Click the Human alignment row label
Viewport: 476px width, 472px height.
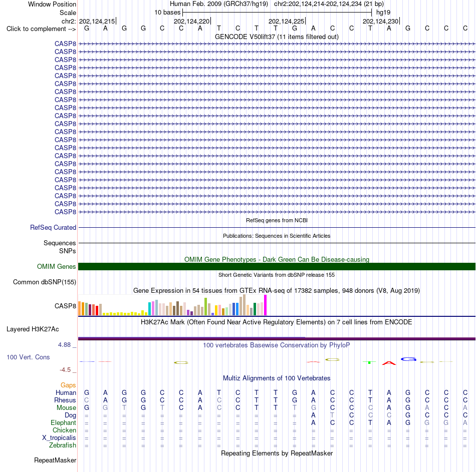point(66,393)
